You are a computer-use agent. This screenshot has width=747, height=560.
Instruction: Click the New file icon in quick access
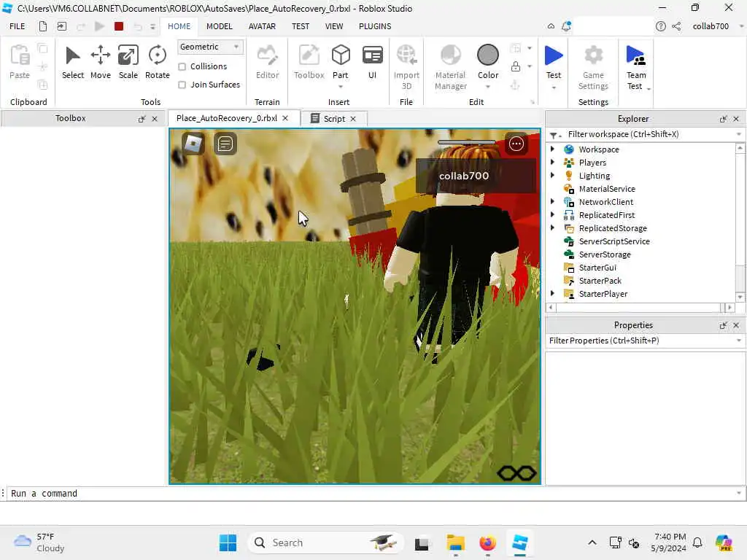(x=43, y=26)
